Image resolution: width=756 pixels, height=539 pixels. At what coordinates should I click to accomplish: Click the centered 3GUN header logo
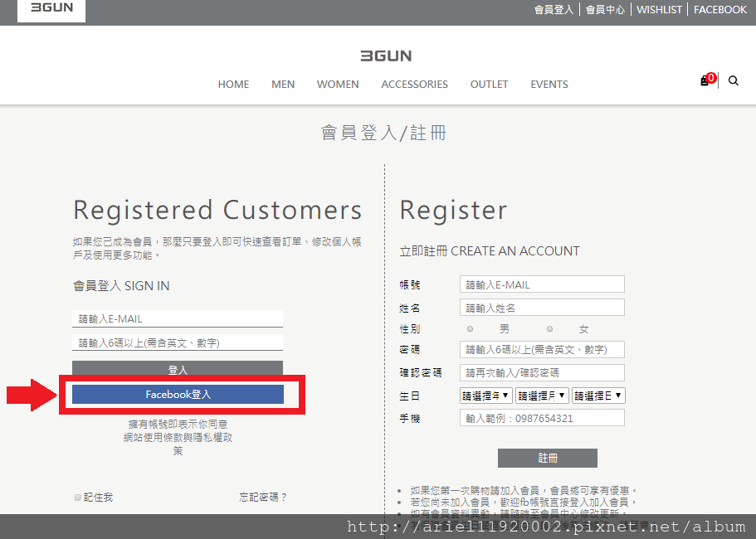[386, 56]
